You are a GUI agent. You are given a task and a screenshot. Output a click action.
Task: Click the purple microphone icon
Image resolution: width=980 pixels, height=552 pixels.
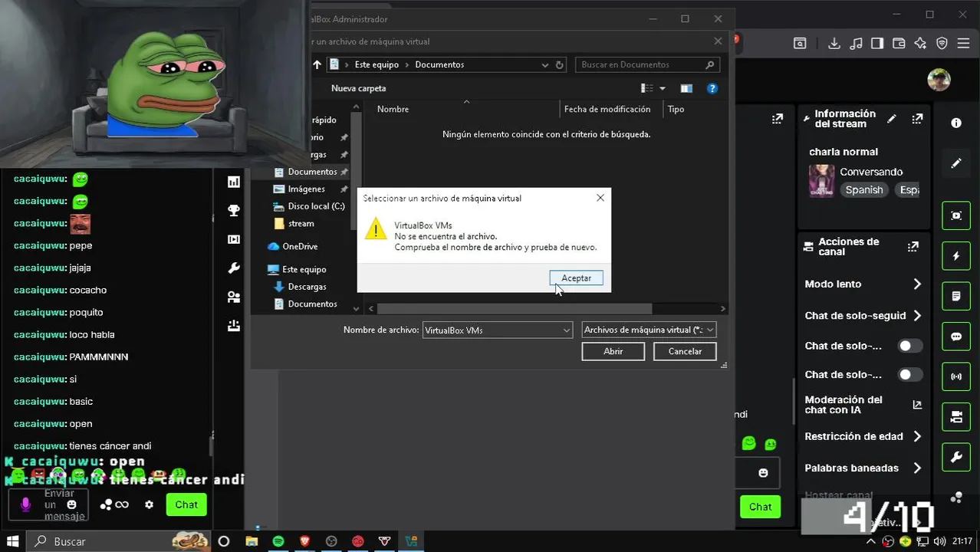[25, 504]
